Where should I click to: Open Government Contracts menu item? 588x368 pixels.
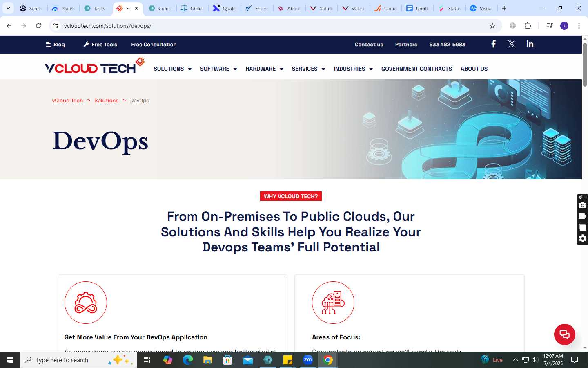[x=416, y=69]
